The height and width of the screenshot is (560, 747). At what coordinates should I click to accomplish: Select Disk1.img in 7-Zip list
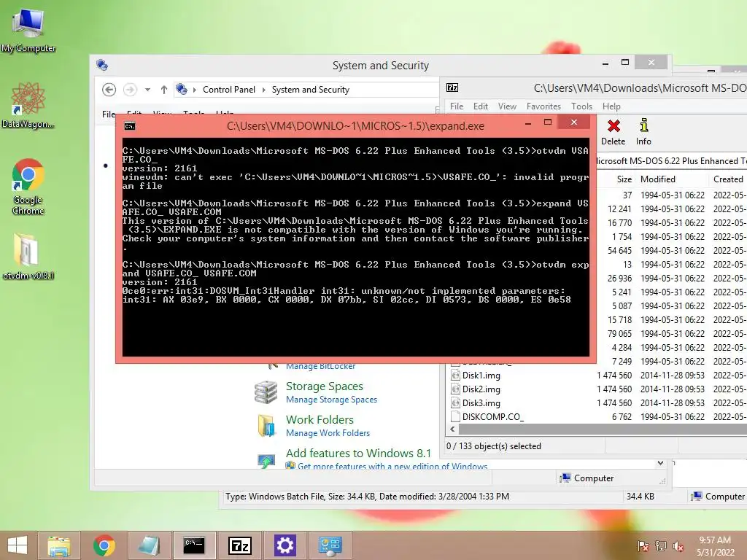coord(481,376)
